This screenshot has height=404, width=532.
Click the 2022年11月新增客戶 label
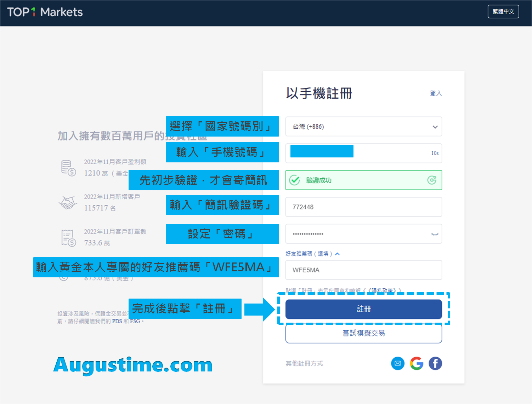pos(112,196)
